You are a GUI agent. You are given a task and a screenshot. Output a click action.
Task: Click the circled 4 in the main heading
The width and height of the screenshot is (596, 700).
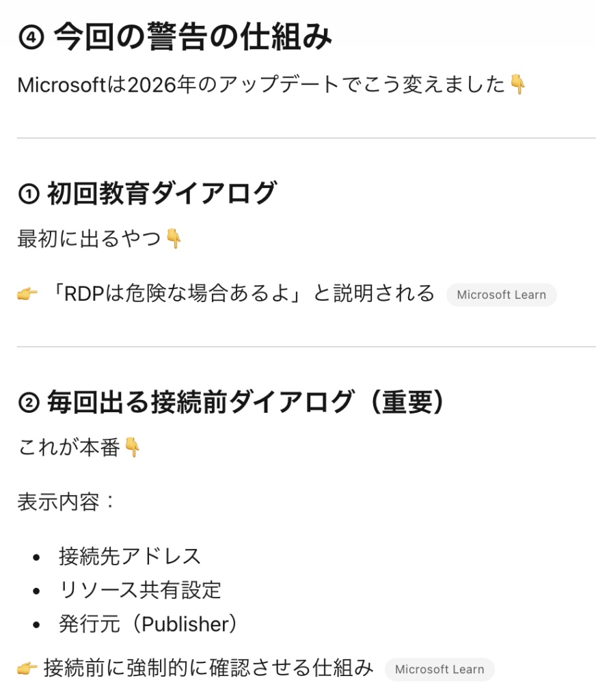point(30,38)
